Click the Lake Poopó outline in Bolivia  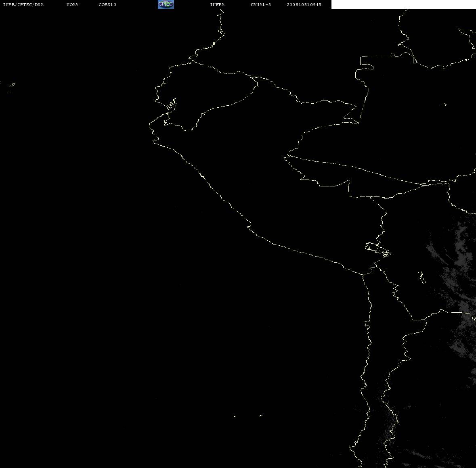pyautogui.click(x=422, y=277)
